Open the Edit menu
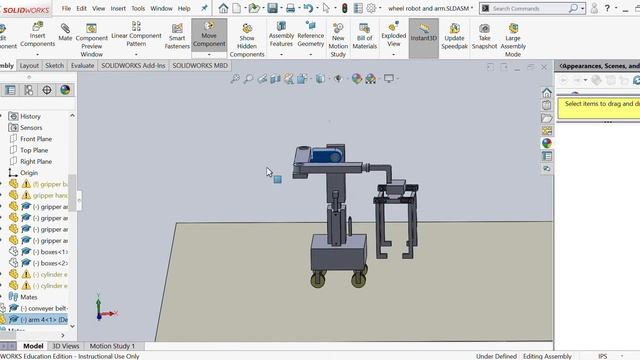This screenshot has width=640, height=360. click(82, 8)
